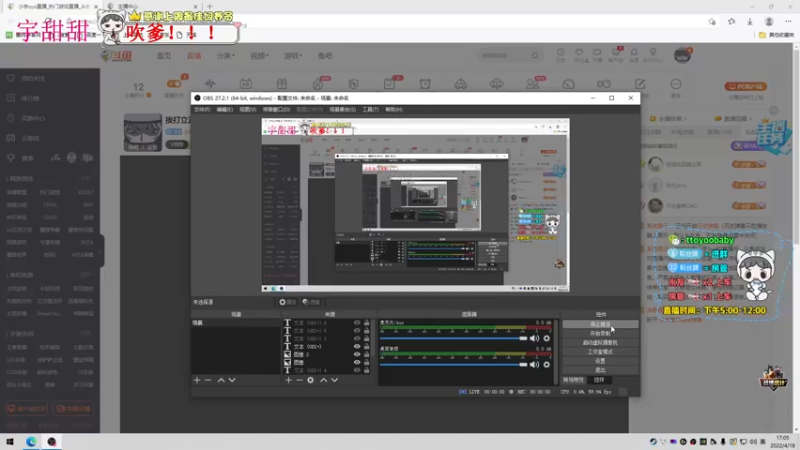This screenshot has width=800, height=450.
Task: Toggle the lock on source 文本 (GDI+) 6
Action: tap(366, 323)
